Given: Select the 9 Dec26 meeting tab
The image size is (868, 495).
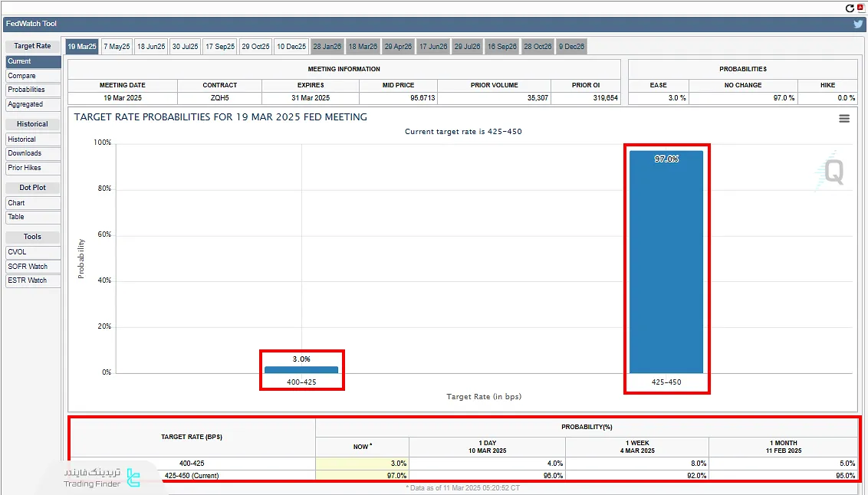Looking at the screenshot, I should pyautogui.click(x=571, y=47).
